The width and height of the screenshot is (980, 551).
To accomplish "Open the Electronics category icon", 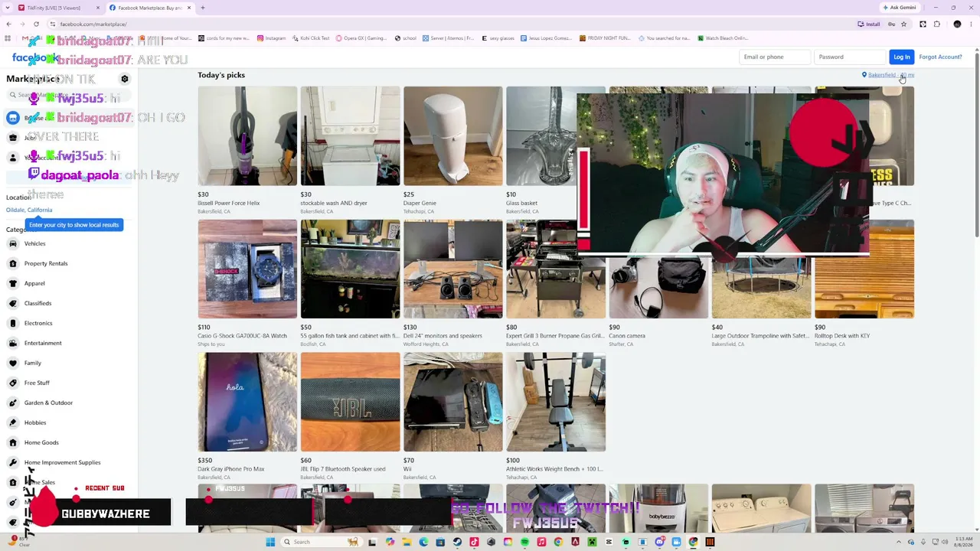I will [13, 323].
